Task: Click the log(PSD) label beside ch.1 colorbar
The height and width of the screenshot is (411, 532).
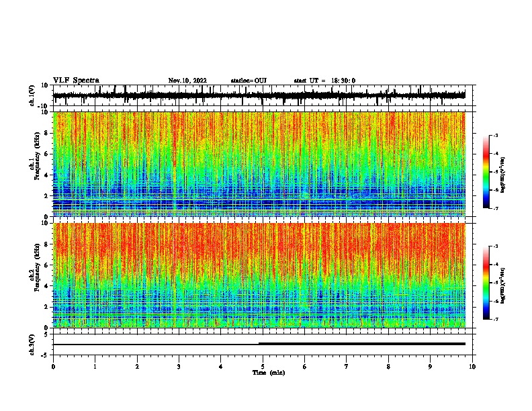Action: [x=502, y=175]
